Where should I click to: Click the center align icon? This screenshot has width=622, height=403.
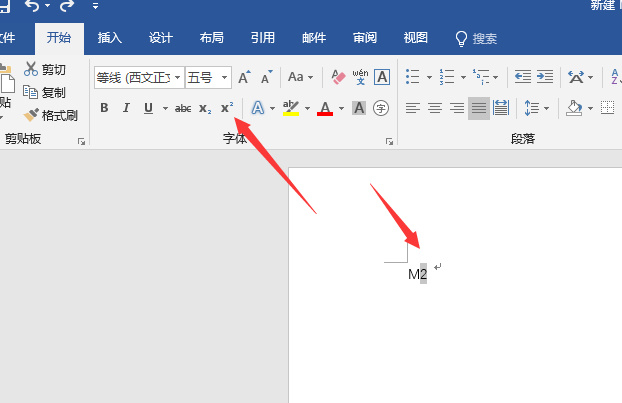coord(435,108)
